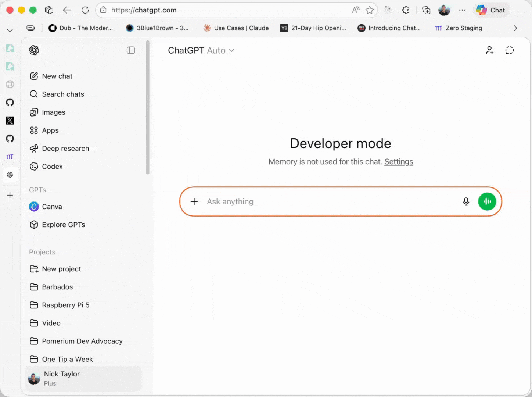The image size is (532, 397).
Task: Open the Canva GPT
Action: pos(52,207)
